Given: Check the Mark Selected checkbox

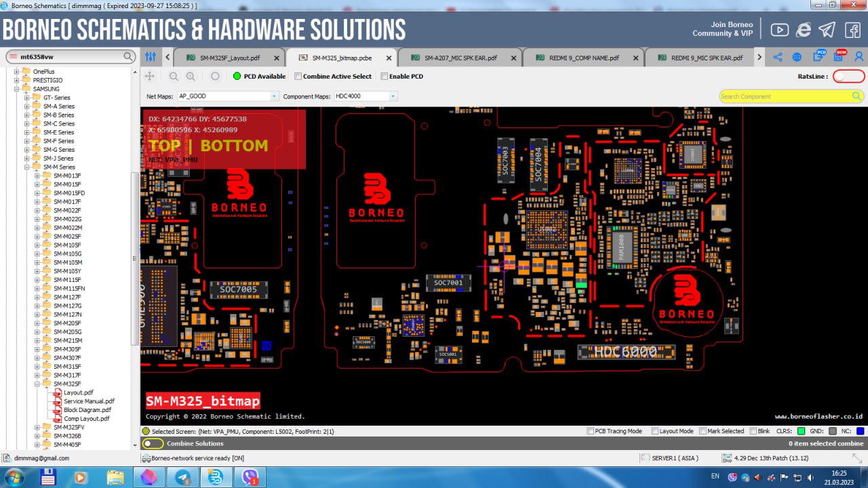Looking at the screenshot, I should coord(703,431).
